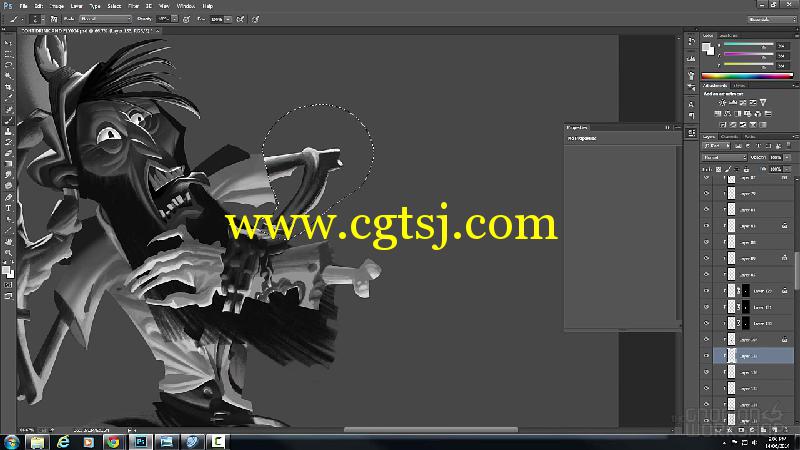
Task: Hide the layer just above selected layer
Action: click(x=707, y=339)
